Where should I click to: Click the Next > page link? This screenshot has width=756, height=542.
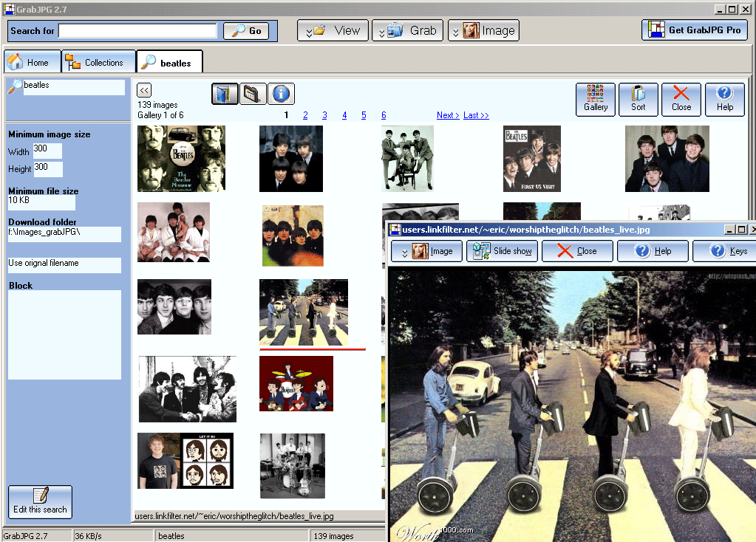pos(447,115)
